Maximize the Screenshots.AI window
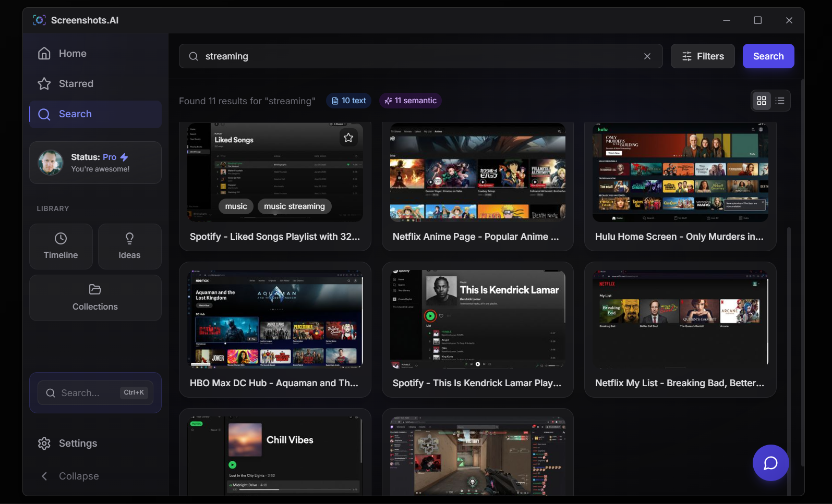Viewport: 832px width, 504px height. click(758, 20)
